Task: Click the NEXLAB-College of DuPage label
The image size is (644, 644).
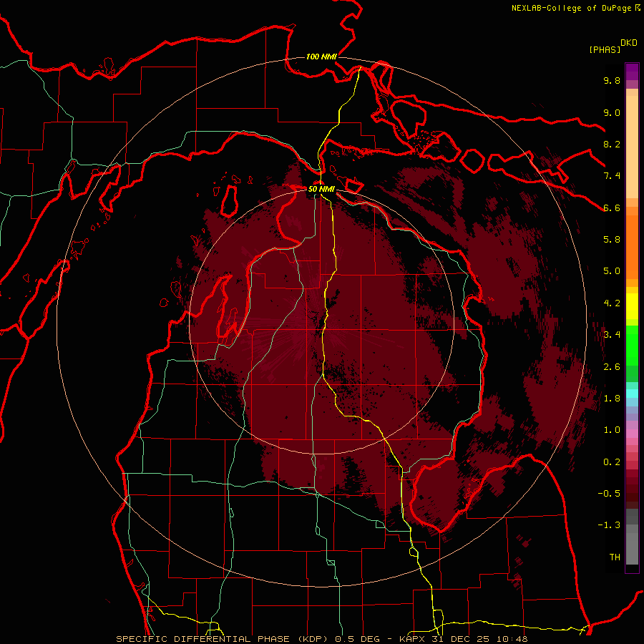Action: pos(571,8)
